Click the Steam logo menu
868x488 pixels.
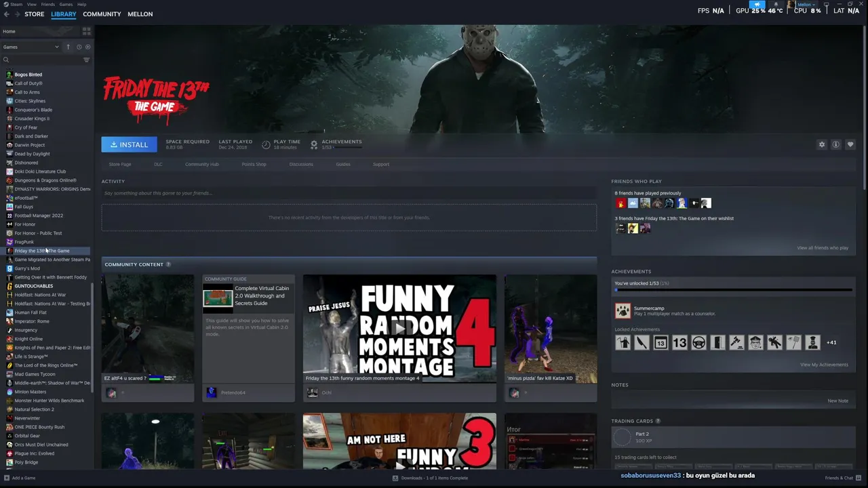(x=14, y=4)
